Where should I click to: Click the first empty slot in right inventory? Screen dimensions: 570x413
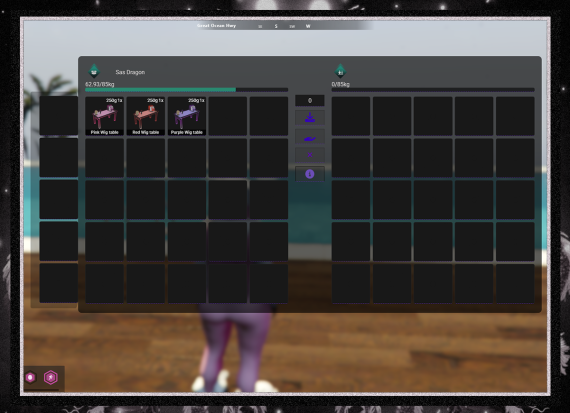click(x=351, y=116)
